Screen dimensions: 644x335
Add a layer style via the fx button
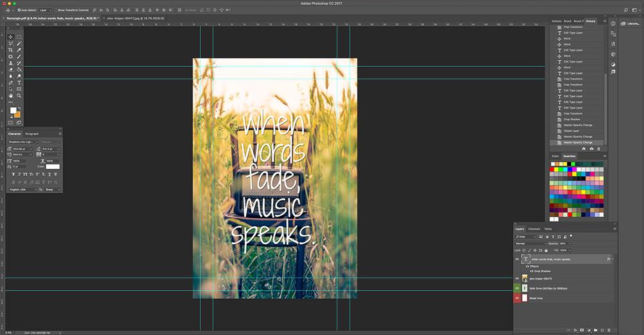pyautogui.click(x=574, y=330)
